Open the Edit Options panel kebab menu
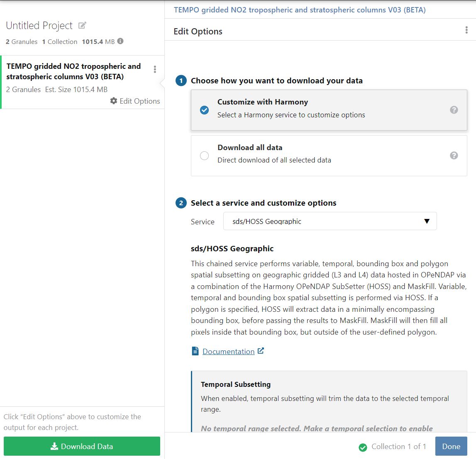476x459 pixels. coord(467,31)
